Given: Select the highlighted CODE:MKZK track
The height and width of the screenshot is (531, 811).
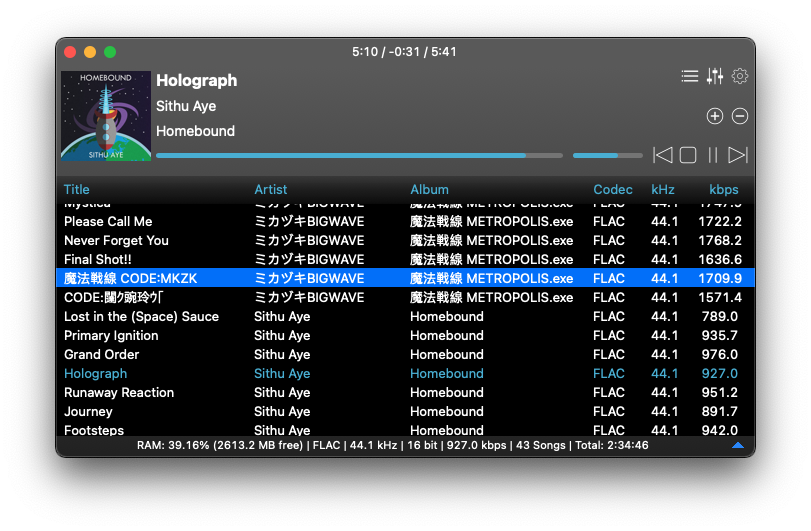Looking at the screenshot, I should [406, 278].
